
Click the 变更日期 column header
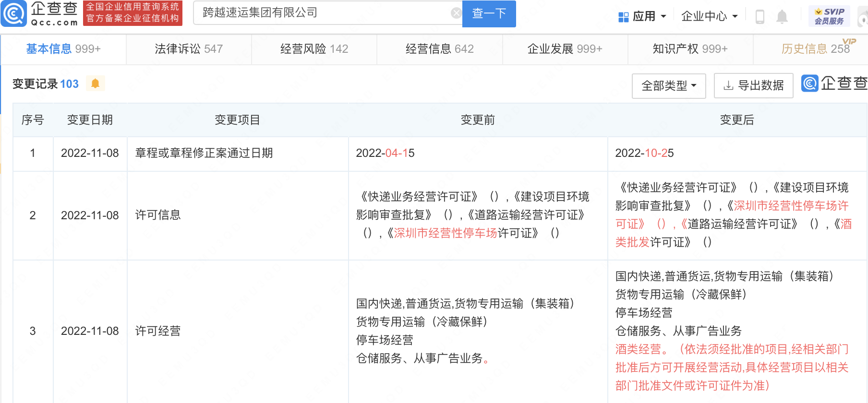click(90, 120)
